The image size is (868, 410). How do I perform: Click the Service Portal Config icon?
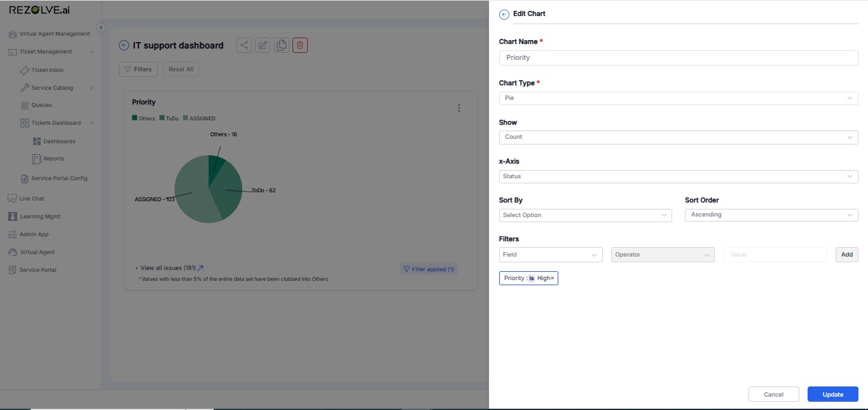click(x=24, y=178)
